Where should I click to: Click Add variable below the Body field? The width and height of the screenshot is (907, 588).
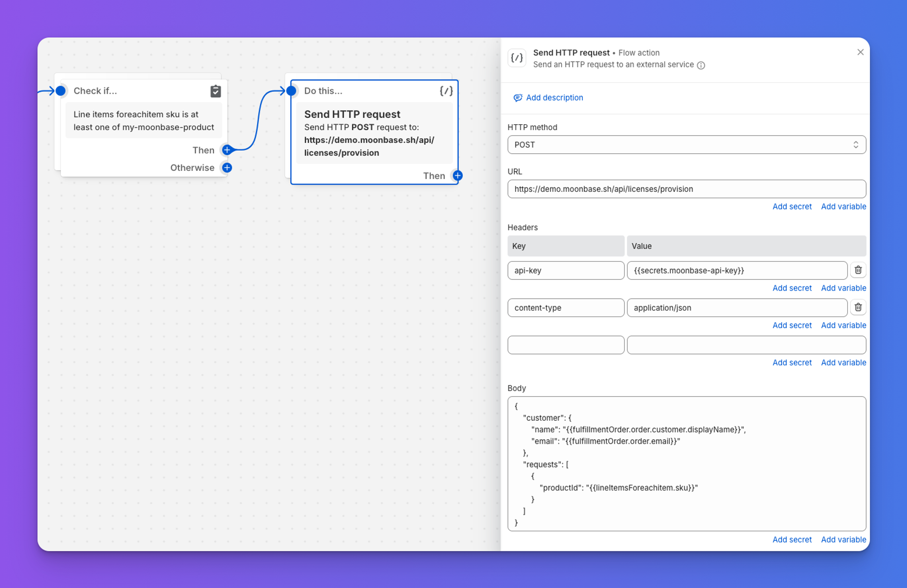pyautogui.click(x=844, y=539)
